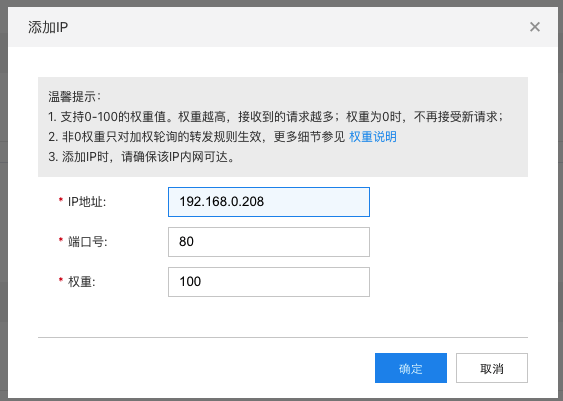Screen dimensions: 563x401
Task: Click the second tip about 加权轮询 forwarding rules
Action: [x=222, y=137]
